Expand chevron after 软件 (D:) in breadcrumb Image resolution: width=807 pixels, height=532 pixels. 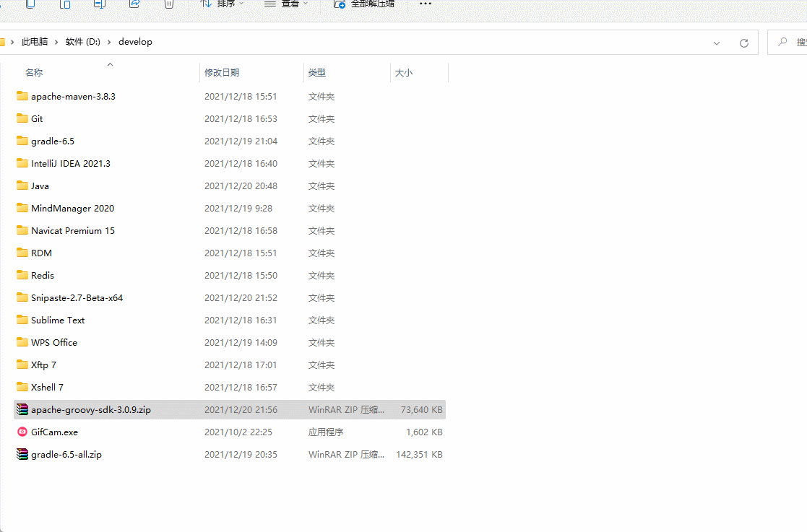click(x=109, y=42)
